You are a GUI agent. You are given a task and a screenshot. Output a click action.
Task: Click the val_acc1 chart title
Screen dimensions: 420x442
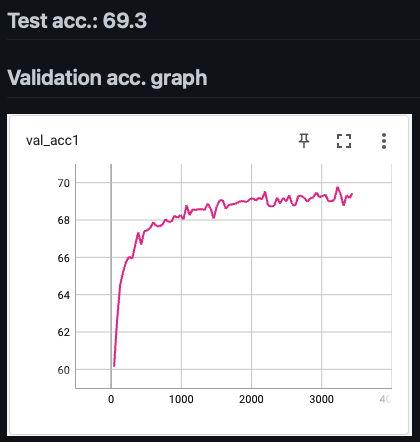[x=52, y=140]
